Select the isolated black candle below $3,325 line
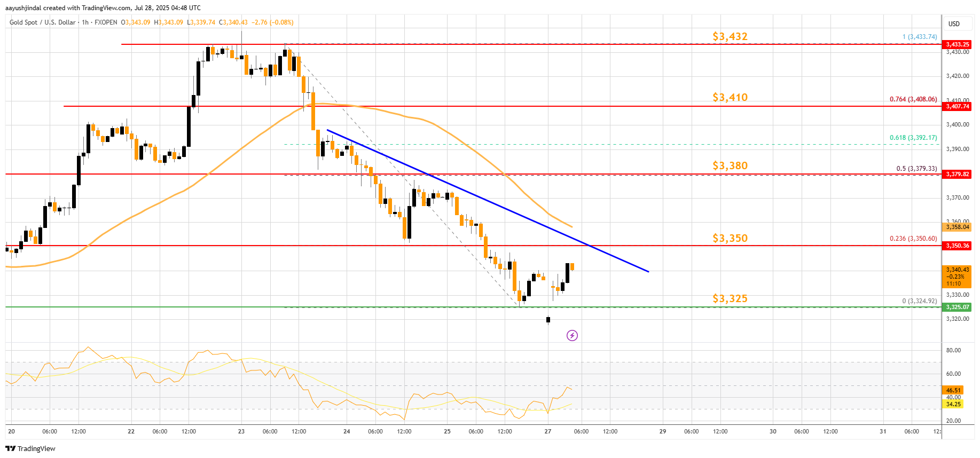 [548, 320]
